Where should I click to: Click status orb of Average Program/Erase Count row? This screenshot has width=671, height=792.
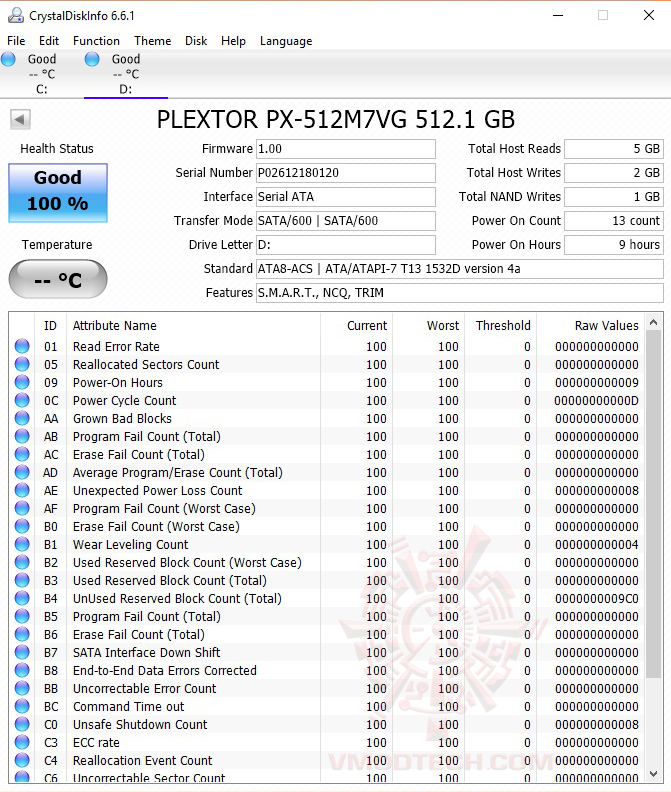coord(22,472)
